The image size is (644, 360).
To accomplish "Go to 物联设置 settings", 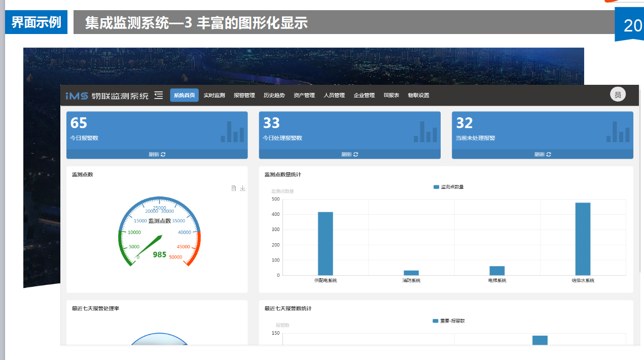I will pos(418,95).
